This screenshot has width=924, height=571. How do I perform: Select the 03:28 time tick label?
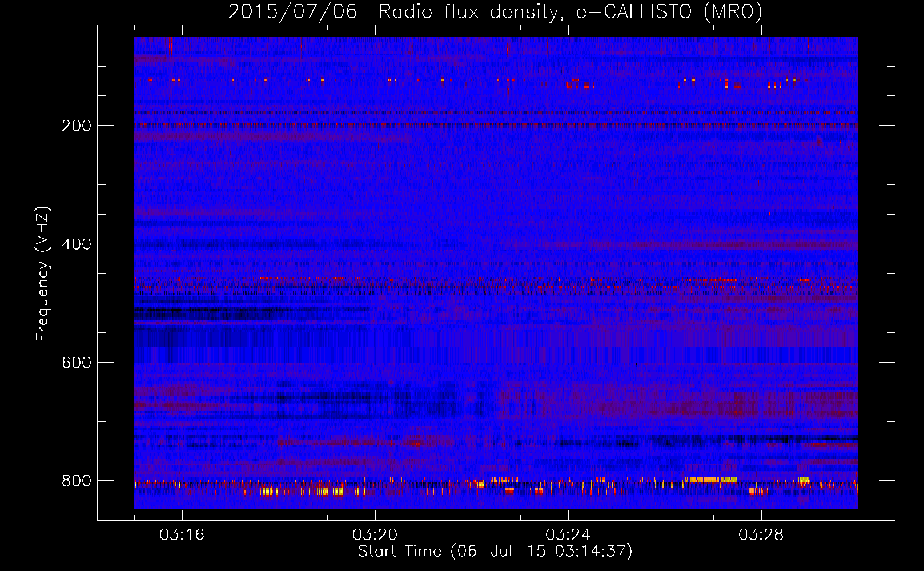pyautogui.click(x=761, y=535)
